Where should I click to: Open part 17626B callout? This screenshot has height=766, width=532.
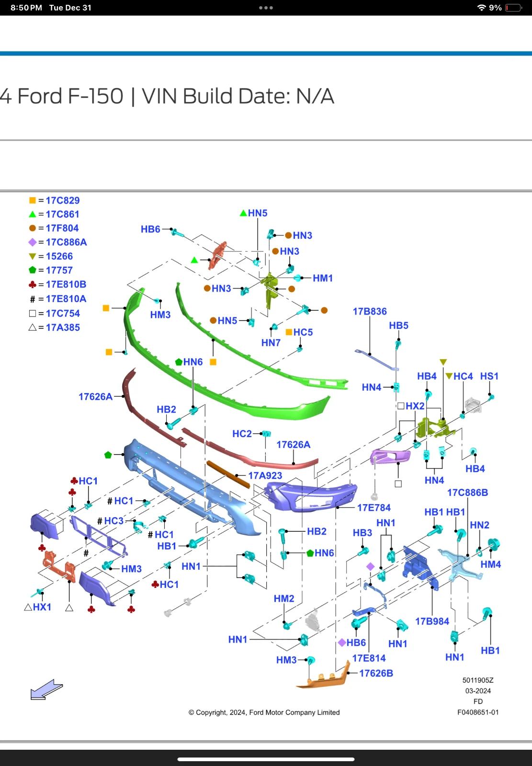point(376,673)
